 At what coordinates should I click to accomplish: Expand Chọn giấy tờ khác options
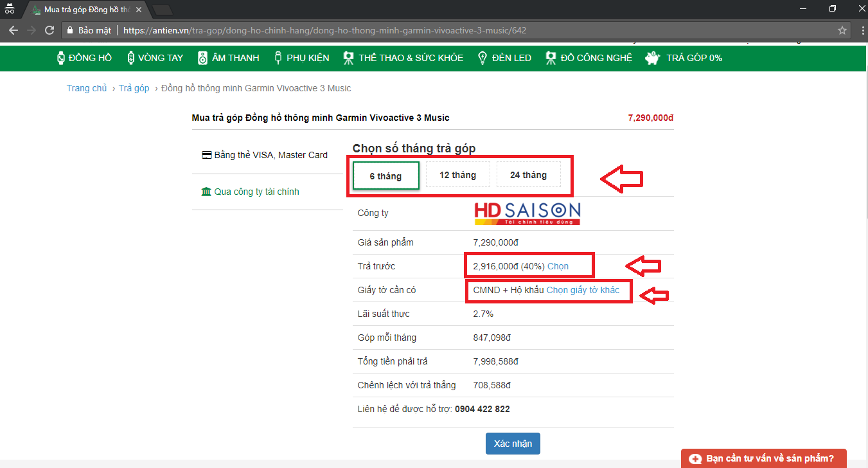[x=583, y=290]
